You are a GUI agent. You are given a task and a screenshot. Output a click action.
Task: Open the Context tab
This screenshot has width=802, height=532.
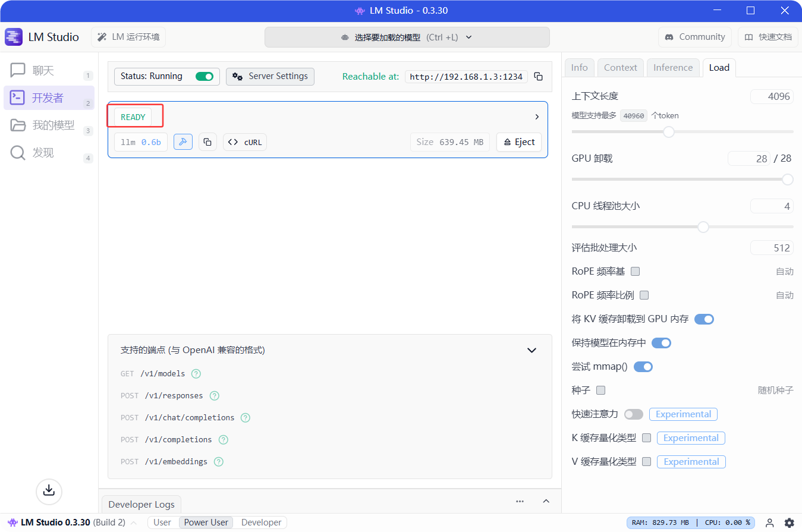tap(620, 67)
